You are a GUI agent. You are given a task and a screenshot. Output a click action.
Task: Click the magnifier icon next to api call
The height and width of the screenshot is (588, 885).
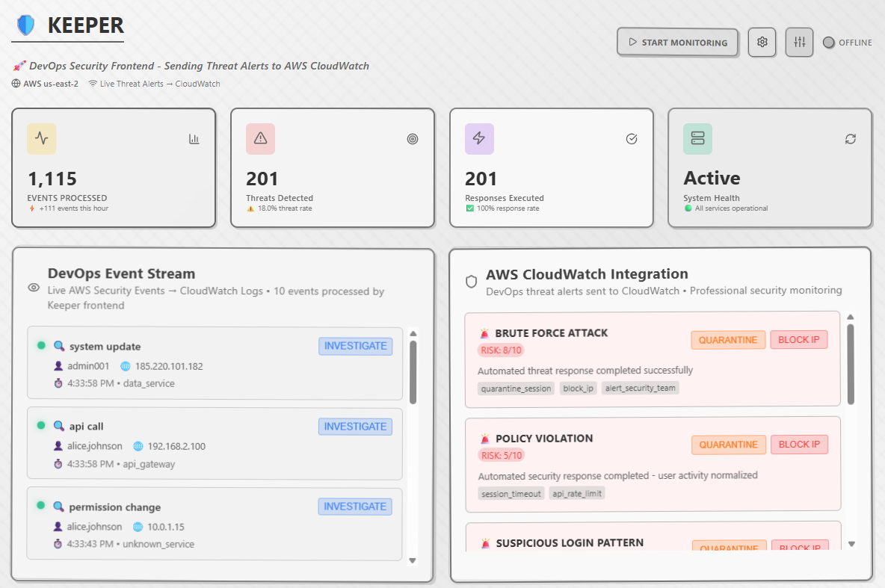(x=59, y=426)
